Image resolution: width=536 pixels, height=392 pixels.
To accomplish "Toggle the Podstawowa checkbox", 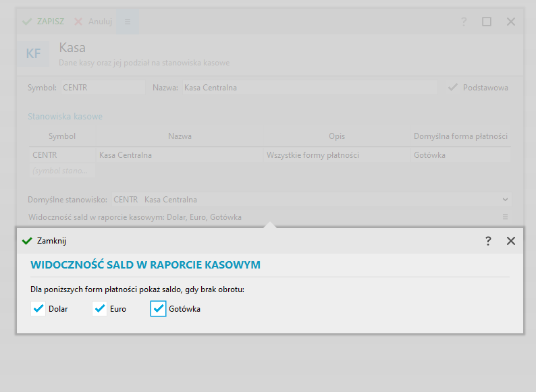I will pos(452,88).
